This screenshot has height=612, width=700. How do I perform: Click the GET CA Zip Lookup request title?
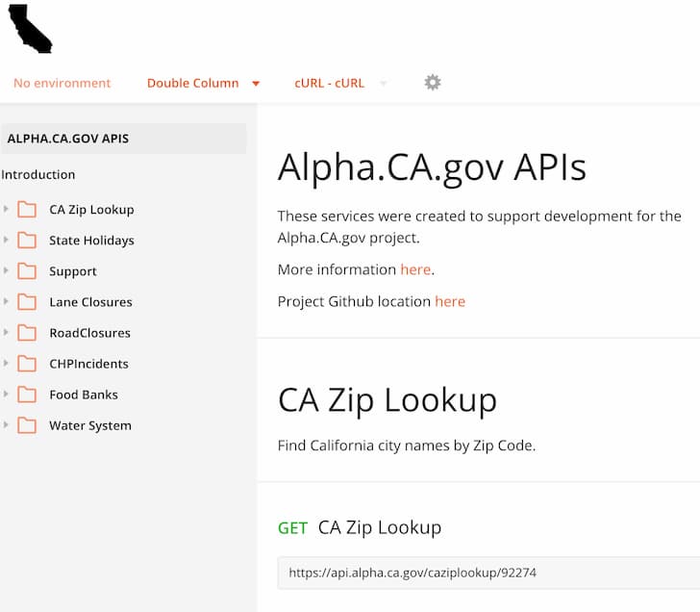(380, 527)
